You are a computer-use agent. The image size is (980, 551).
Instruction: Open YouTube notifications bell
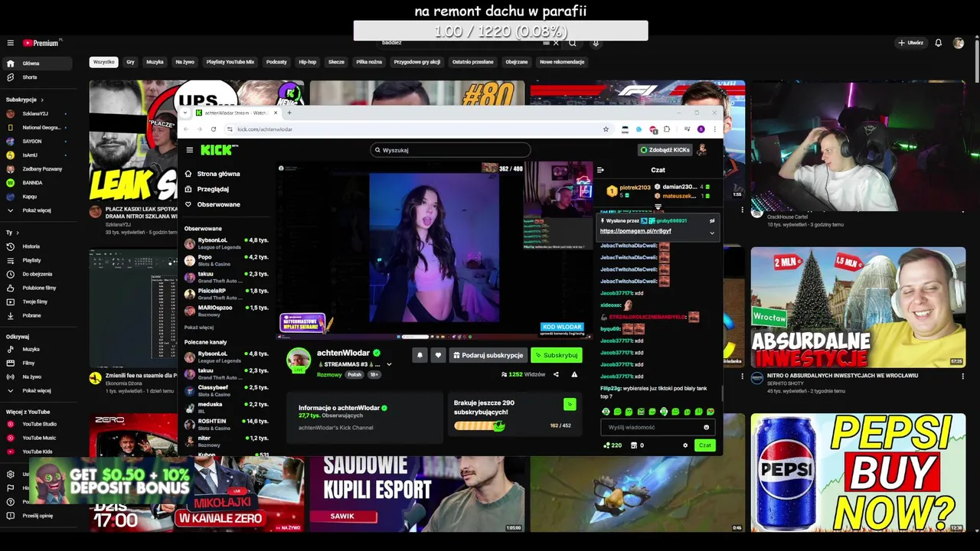pos(938,43)
